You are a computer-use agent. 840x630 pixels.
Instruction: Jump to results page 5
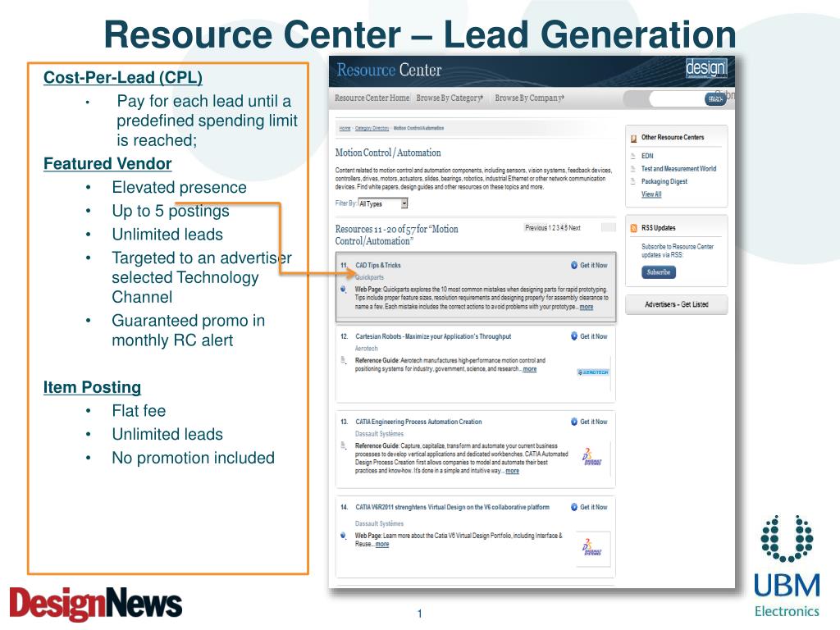pos(565,228)
